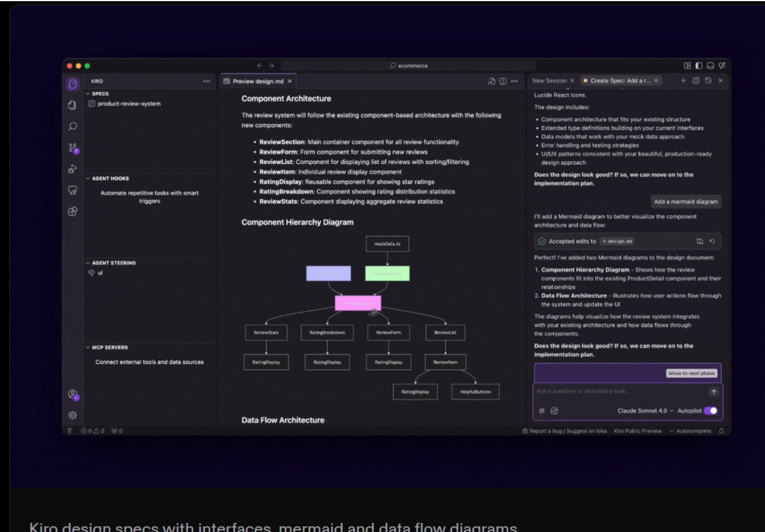This screenshot has width=765, height=532.
Task: Collapse the SPECS section
Action: click(87, 94)
